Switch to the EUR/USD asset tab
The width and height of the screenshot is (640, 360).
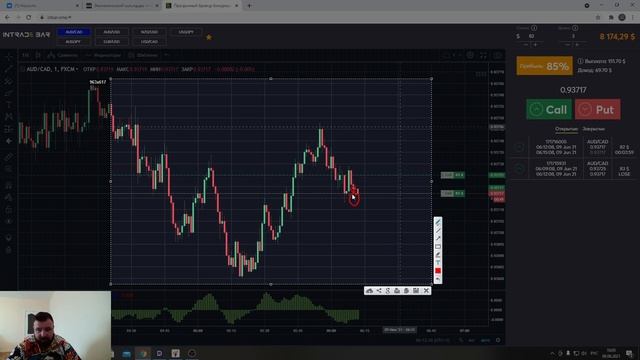111,42
